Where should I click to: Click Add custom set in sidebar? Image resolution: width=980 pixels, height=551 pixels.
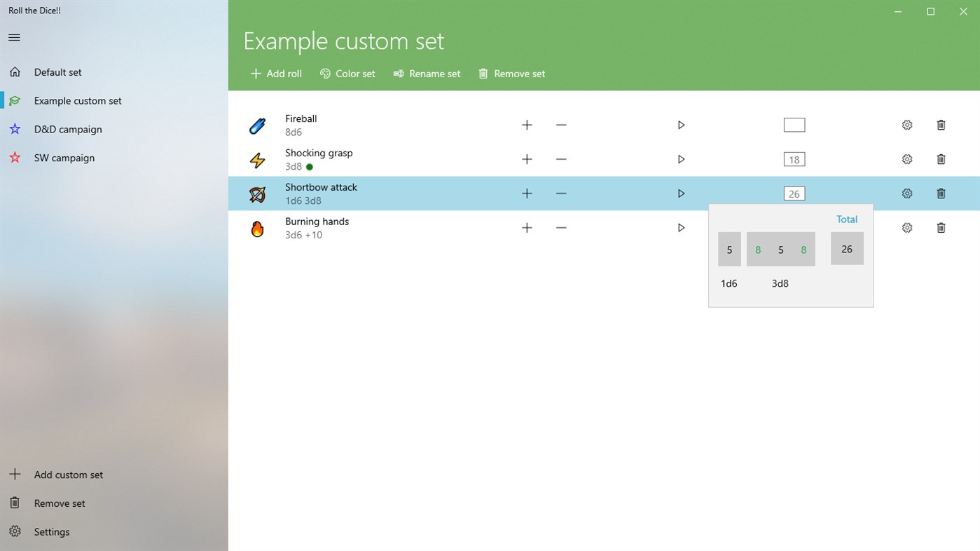click(x=68, y=475)
